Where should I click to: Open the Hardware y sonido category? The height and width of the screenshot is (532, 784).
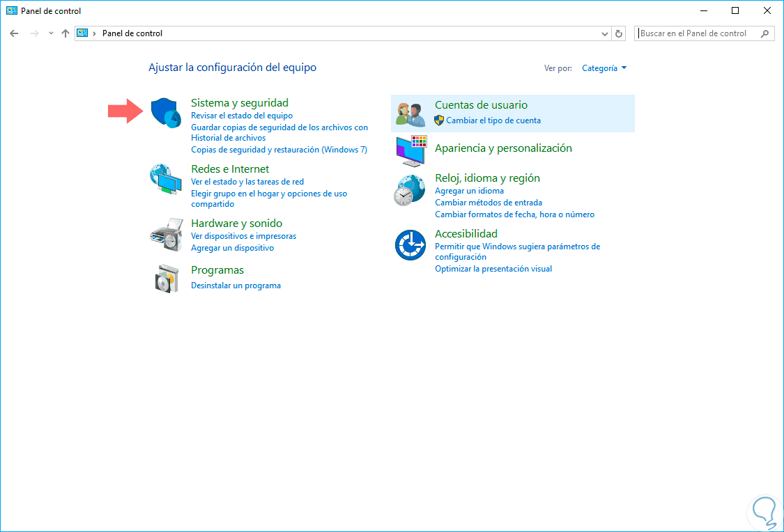click(236, 224)
